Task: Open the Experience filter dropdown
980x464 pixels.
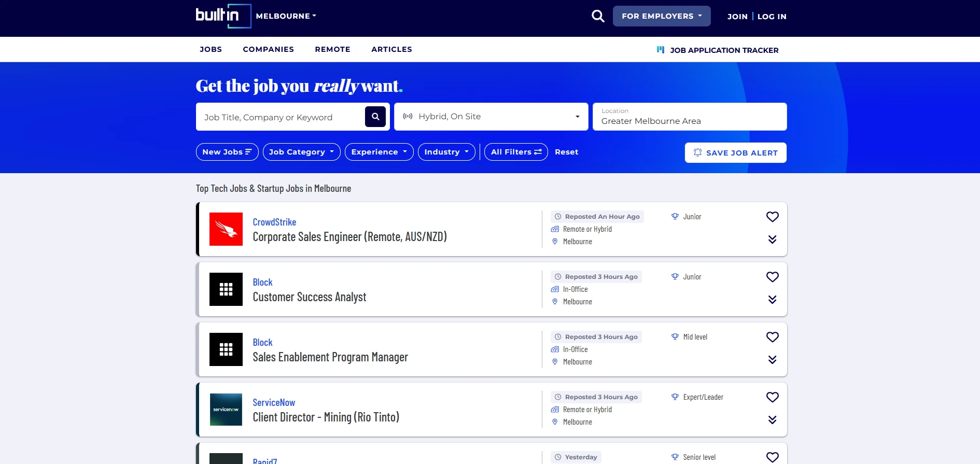Action: coord(379,152)
